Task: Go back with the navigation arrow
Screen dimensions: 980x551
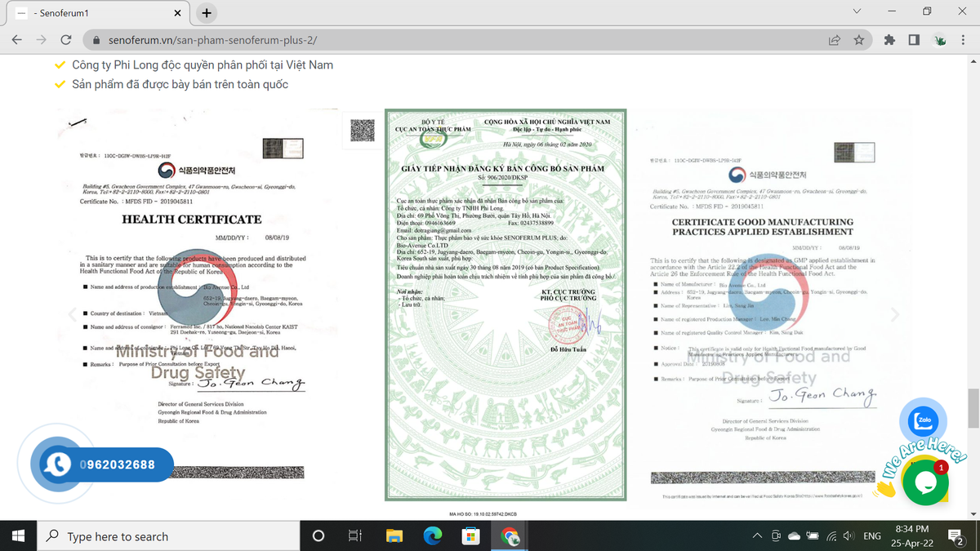Action: [16, 38]
